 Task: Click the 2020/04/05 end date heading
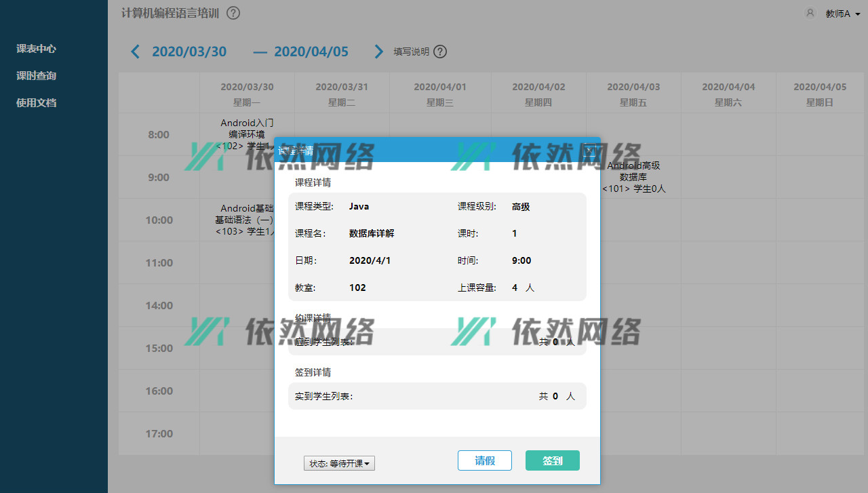pyautogui.click(x=311, y=52)
